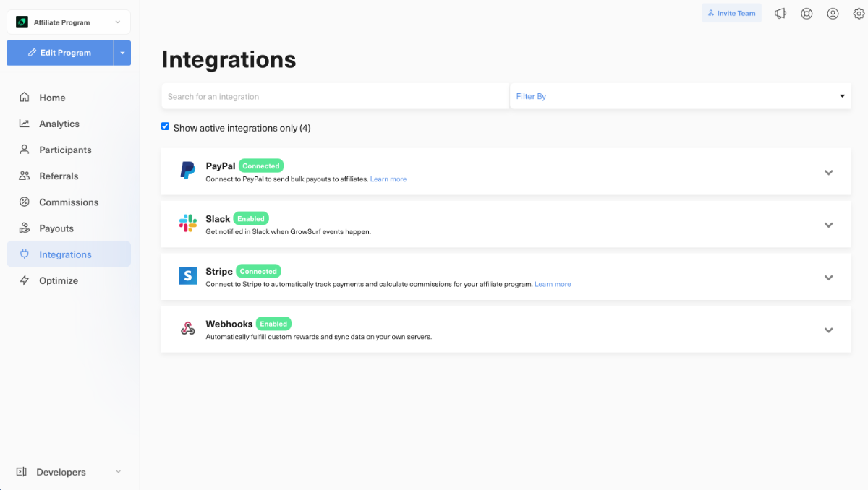Open the Affiliate Program selector

[x=69, y=22]
